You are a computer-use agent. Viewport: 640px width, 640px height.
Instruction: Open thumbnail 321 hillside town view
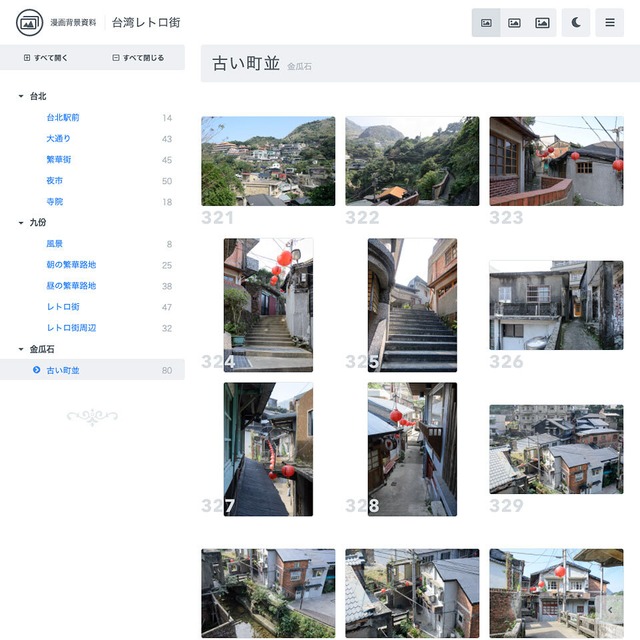click(268, 161)
